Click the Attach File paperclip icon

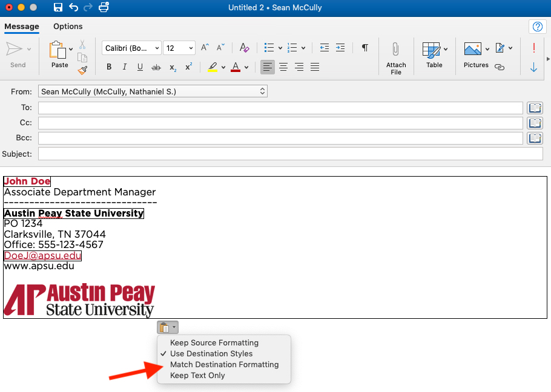pyautogui.click(x=395, y=50)
